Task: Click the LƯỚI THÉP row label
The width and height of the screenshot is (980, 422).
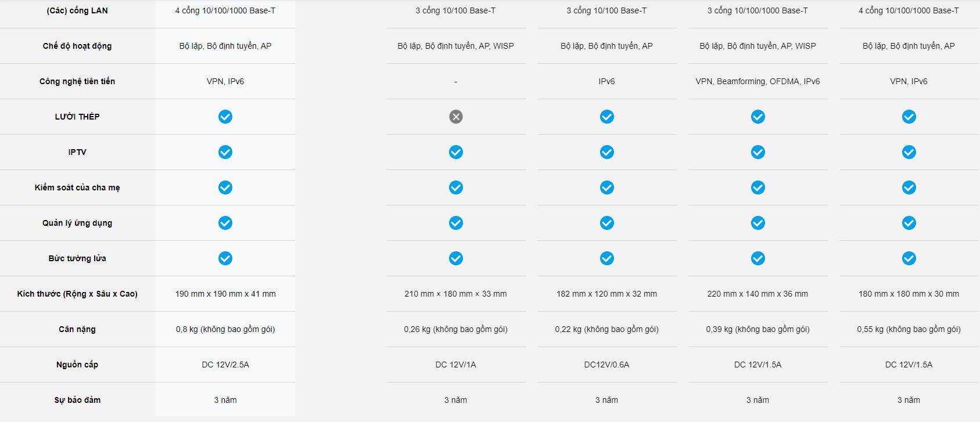Action: 77,117
